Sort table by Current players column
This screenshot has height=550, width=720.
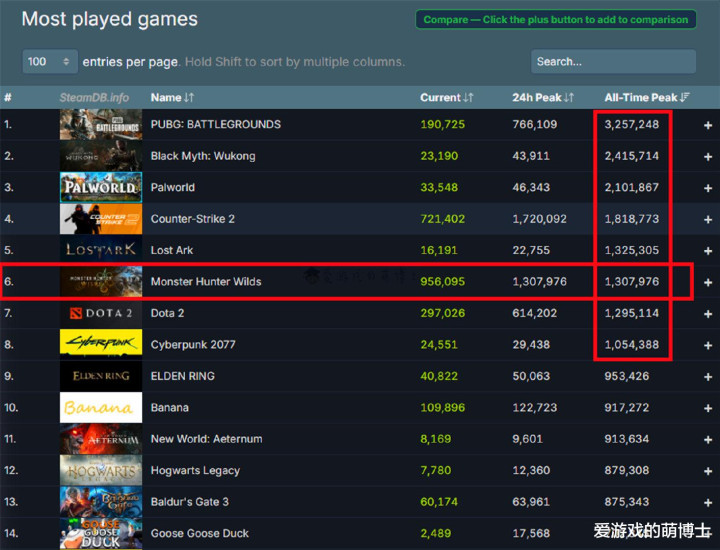pos(446,97)
